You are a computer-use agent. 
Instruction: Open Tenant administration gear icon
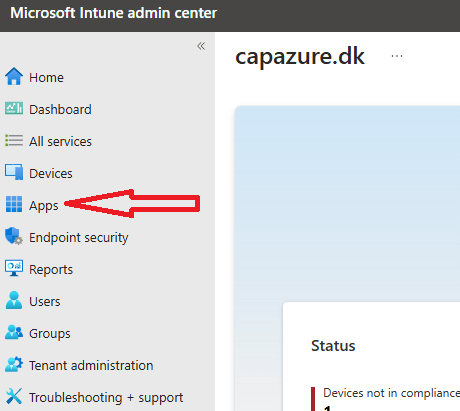(x=14, y=364)
